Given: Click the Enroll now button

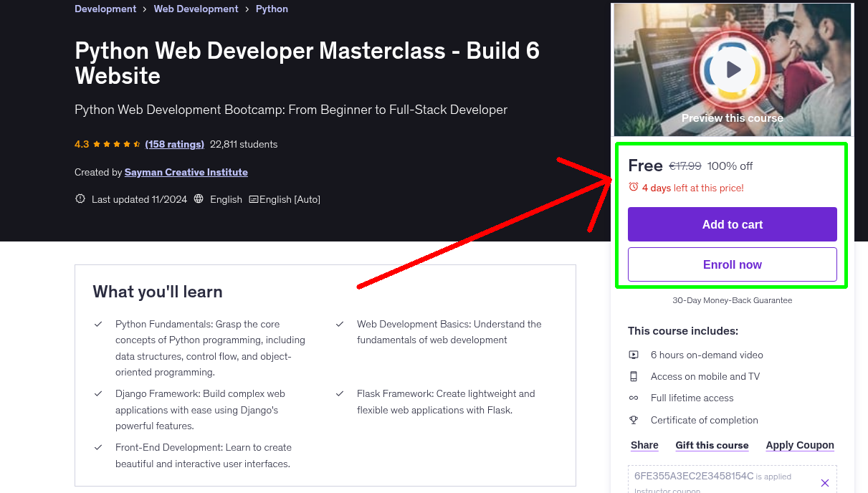Looking at the screenshot, I should [x=732, y=264].
